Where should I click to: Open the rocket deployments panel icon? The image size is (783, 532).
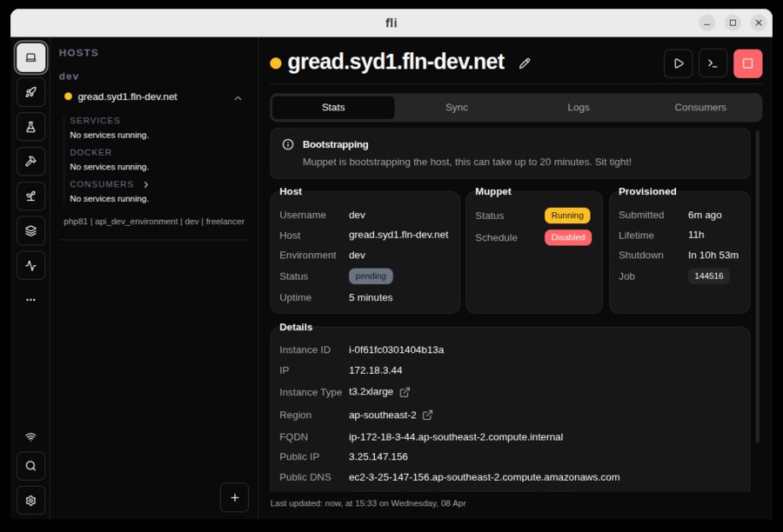point(30,92)
